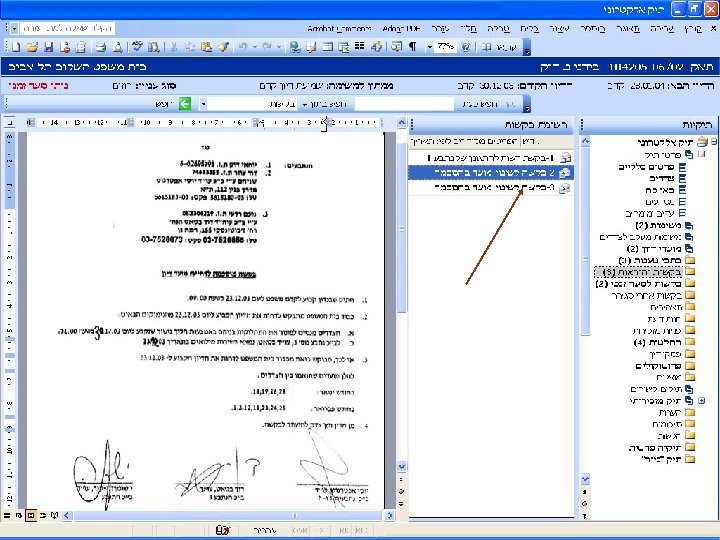Switch to Reading Layout view button
720x540 pixels.
(55, 516)
